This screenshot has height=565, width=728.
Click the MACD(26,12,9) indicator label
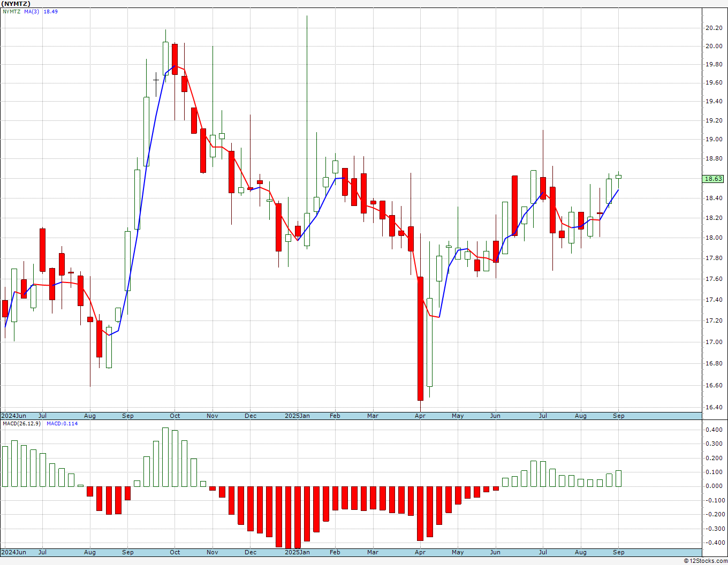click(22, 423)
